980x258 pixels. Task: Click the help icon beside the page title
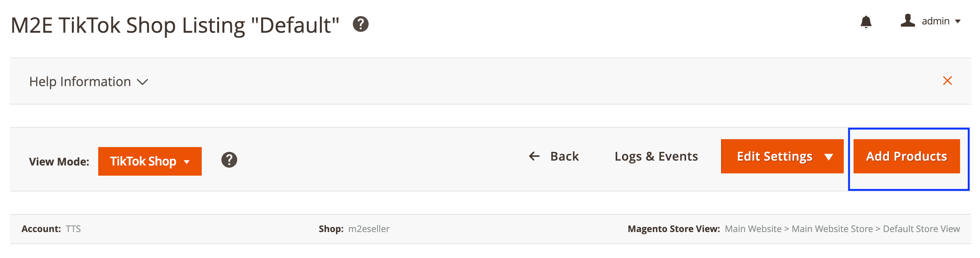click(360, 24)
